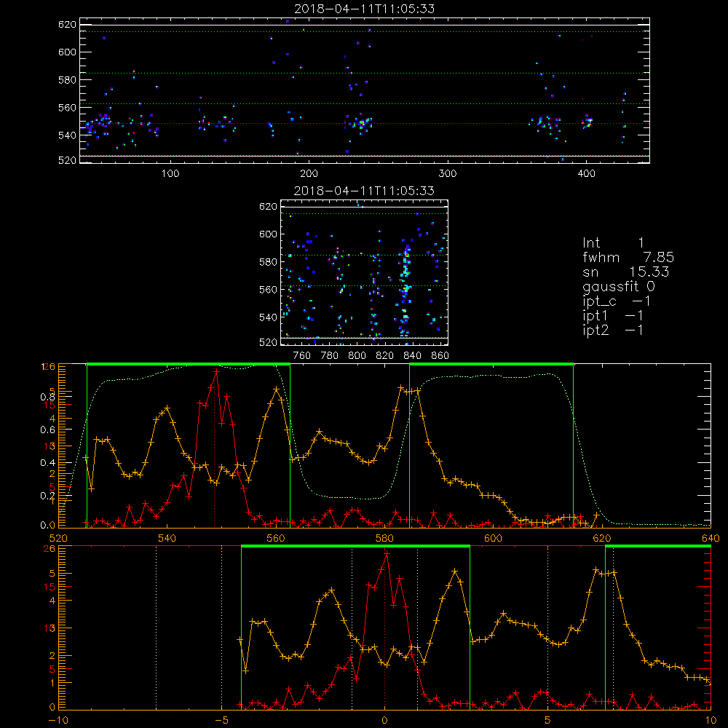This screenshot has height=728, width=728.
Task: Select the 'ipt_c -1' line
Action: coord(617,302)
